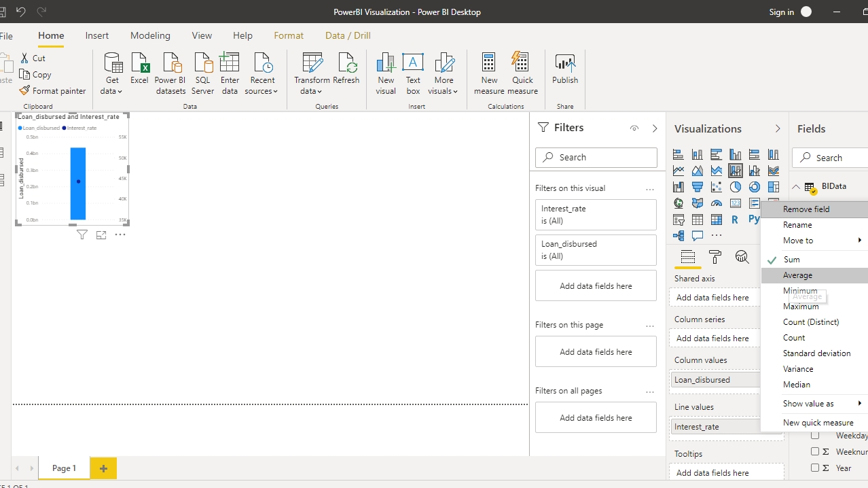
Task: Add a new page with plus button
Action: point(103,468)
